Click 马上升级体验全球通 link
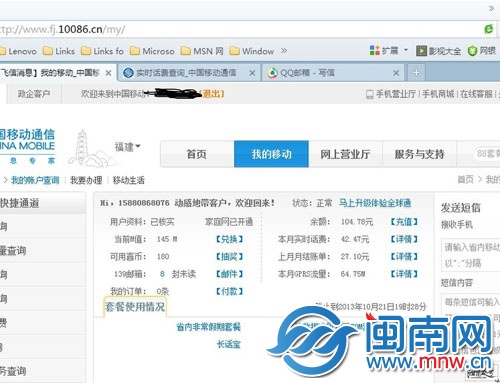 click(375, 203)
